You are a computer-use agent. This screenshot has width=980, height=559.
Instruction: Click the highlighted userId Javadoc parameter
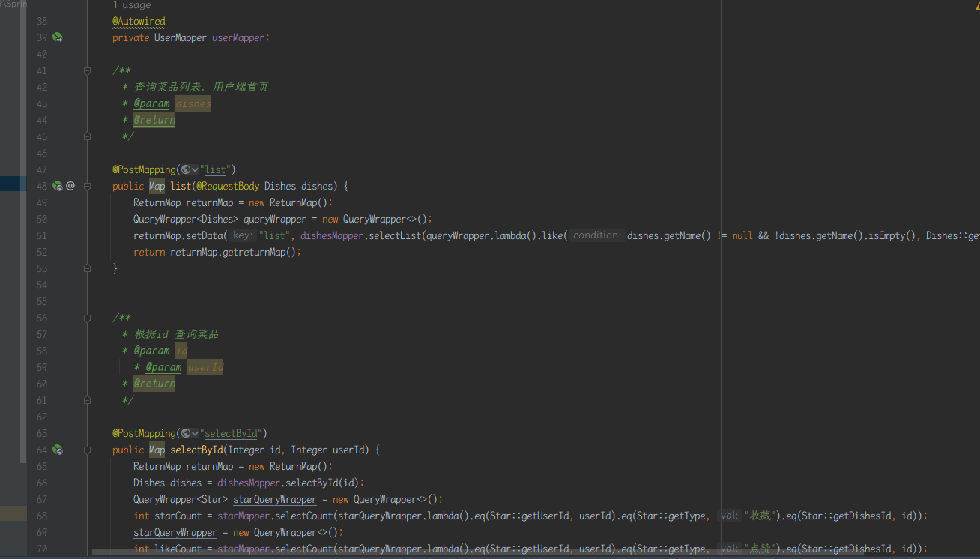click(x=205, y=367)
